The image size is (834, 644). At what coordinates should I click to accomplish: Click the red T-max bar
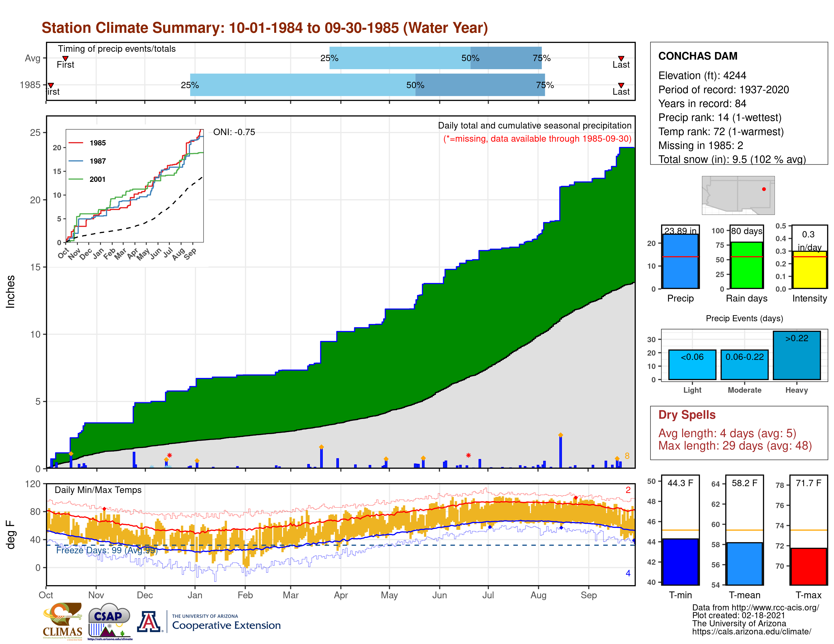coord(809,566)
